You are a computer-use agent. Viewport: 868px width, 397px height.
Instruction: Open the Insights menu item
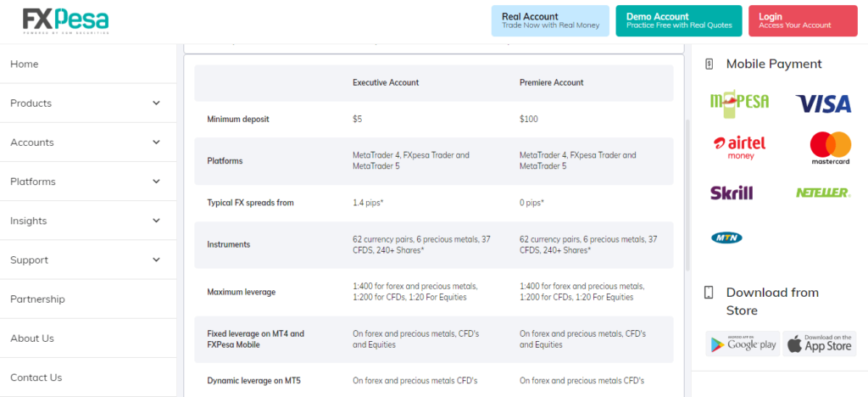28,221
